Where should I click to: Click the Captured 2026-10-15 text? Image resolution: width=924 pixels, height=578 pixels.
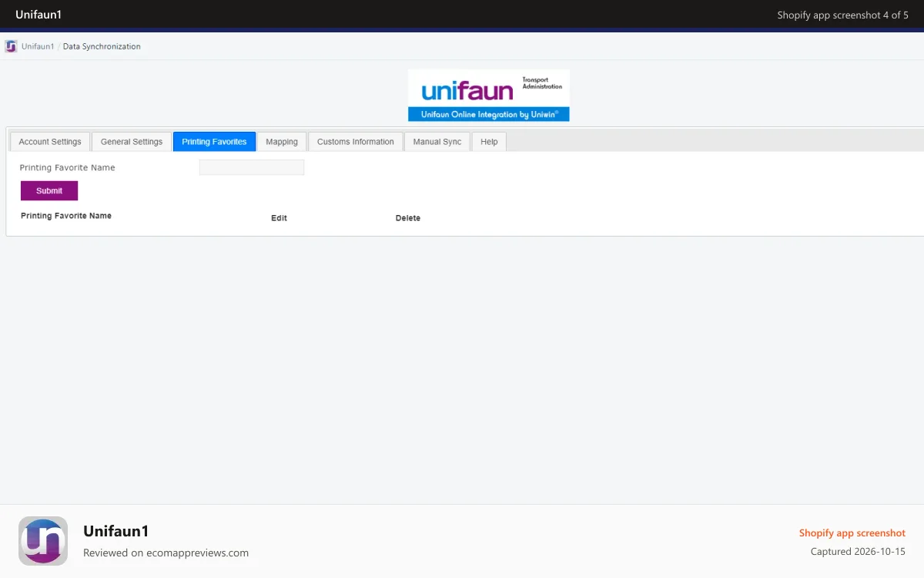tap(858, 552)
